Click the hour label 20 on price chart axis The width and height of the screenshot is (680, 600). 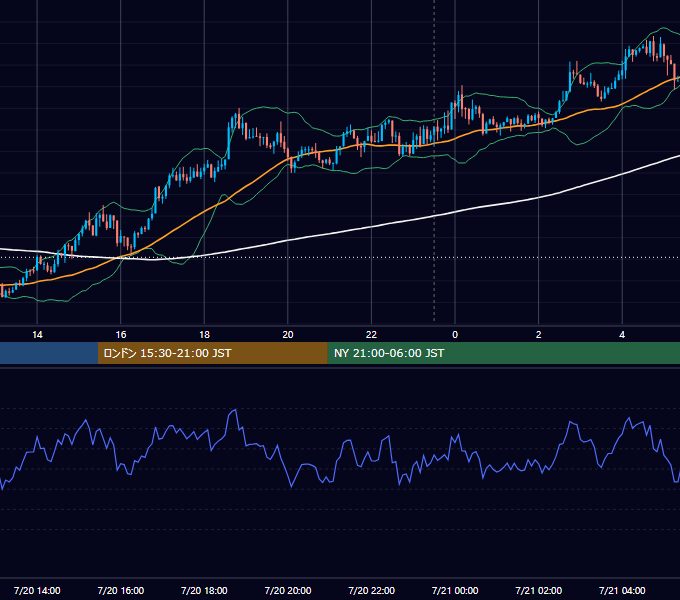[288, 335]
